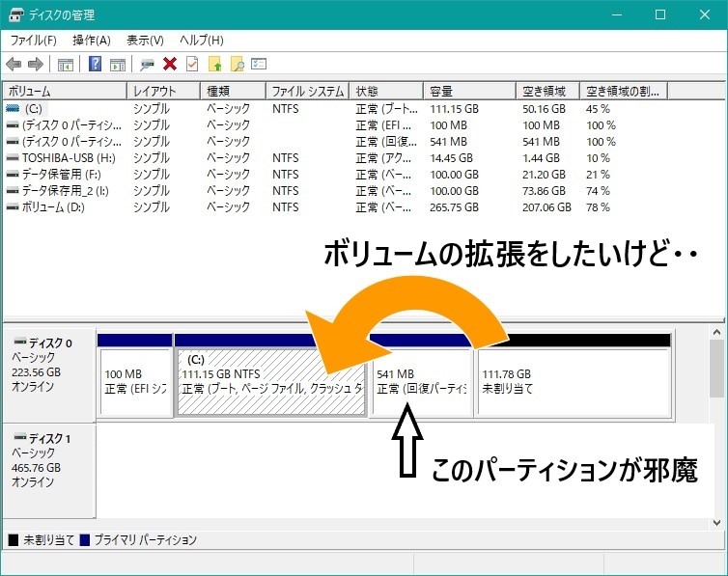This screenshot has height=576, width=728.
Task: Sort by ボリューム column header
Action: pos(65,91)
